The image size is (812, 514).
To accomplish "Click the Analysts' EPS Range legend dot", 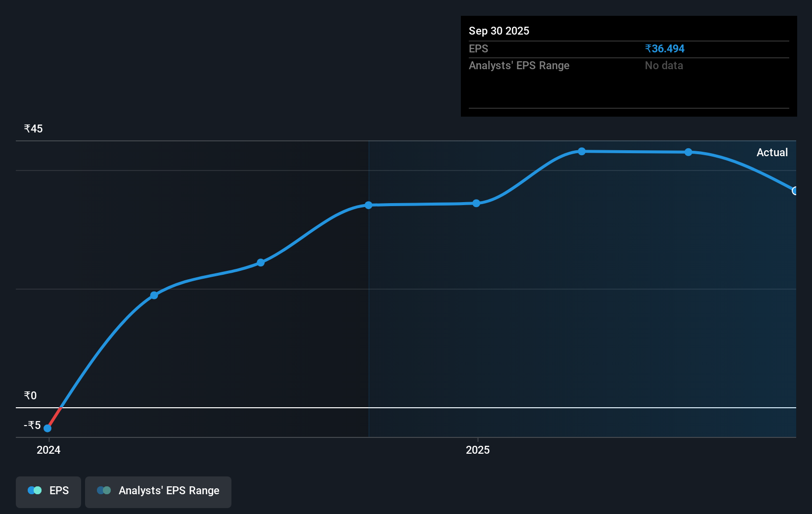I will tap(104, 490).
